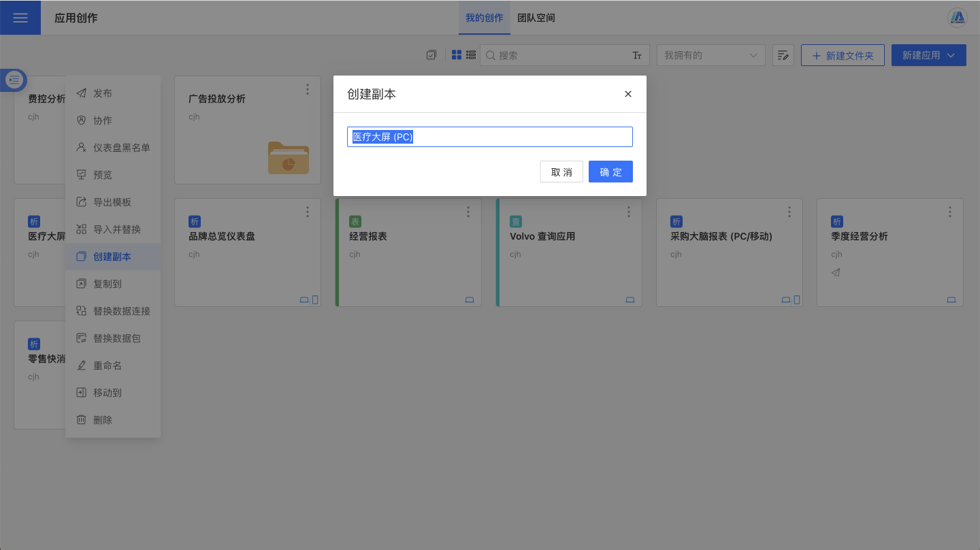
Task: Switch to grid card view
Action: tap(457, 55)
